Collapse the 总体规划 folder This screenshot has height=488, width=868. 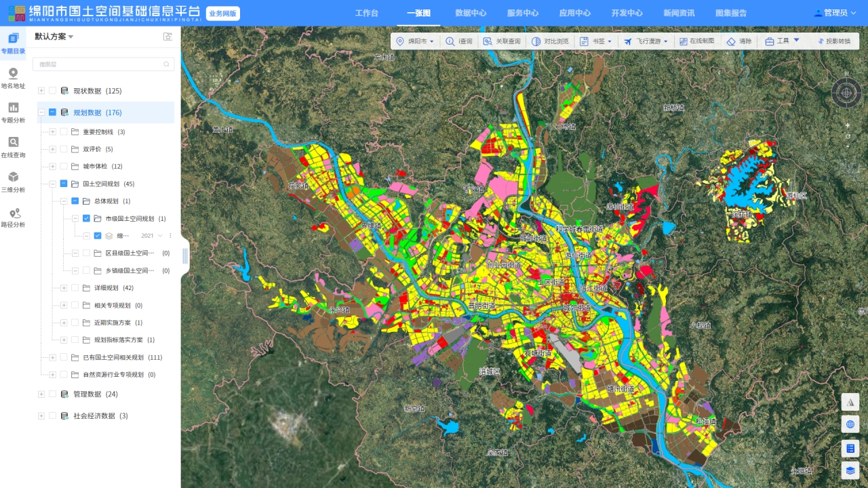click(64, 201)
